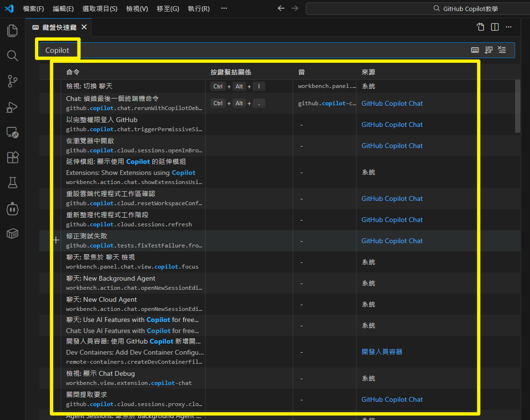Open the Extensions view
Image resolution: width=530 pixels, height=420 pixels.
[x=12, y=157]
